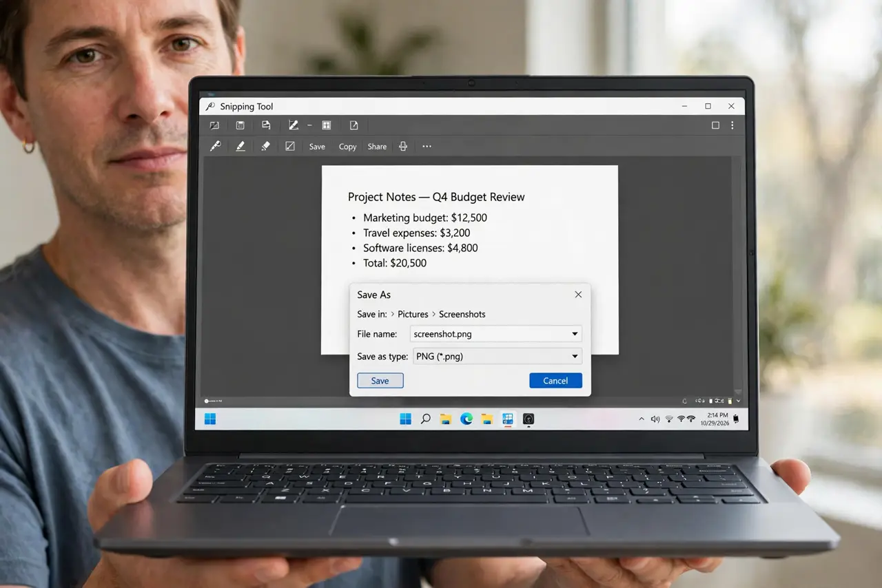Show hidden tray icons with chevron
The image size is (882, 588).
point(642,419)
